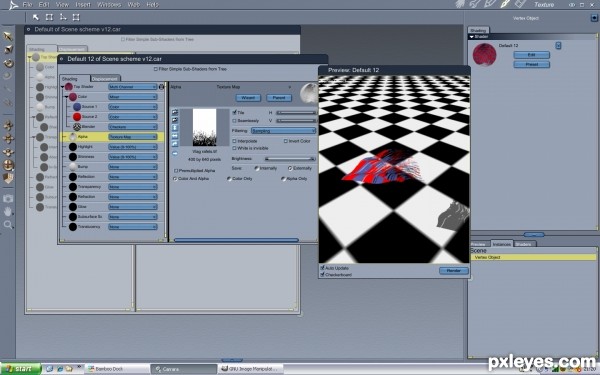The image size is (600, 375).
Task: Click the round gold sphere icon in the left toolbar
Action: point(8,165)
